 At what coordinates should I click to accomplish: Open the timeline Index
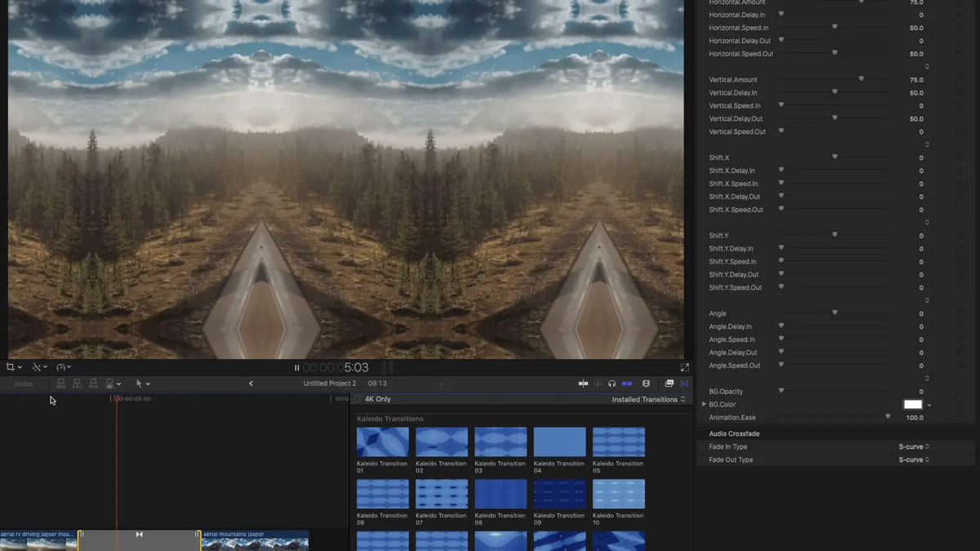[24, 384]
